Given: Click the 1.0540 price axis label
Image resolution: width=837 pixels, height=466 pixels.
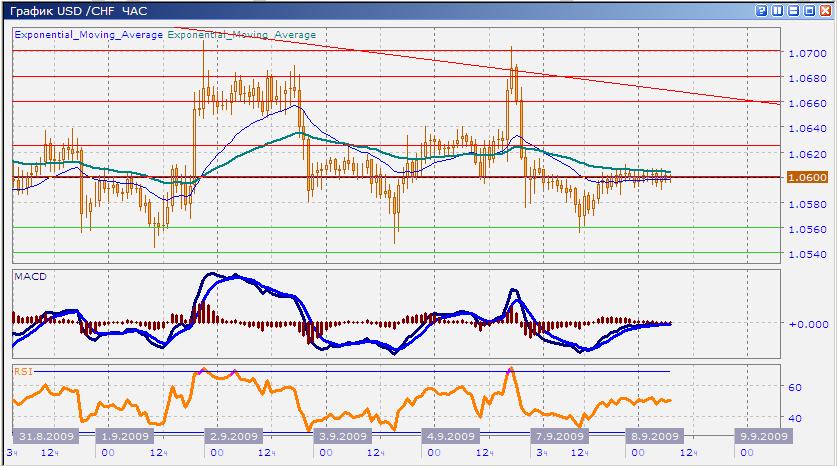Looking at the screenshot, I should click(806, 255).
